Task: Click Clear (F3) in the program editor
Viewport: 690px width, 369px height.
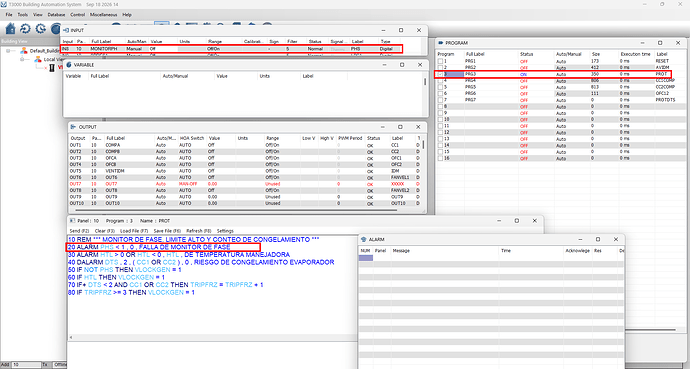Action: tap(105, 231)
